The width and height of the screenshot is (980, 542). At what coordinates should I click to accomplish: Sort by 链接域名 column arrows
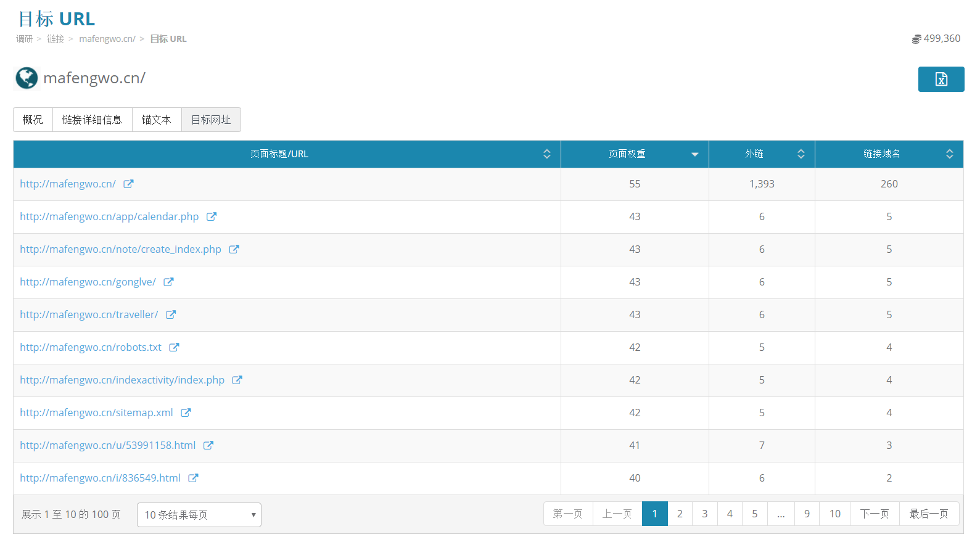(950, 154)
